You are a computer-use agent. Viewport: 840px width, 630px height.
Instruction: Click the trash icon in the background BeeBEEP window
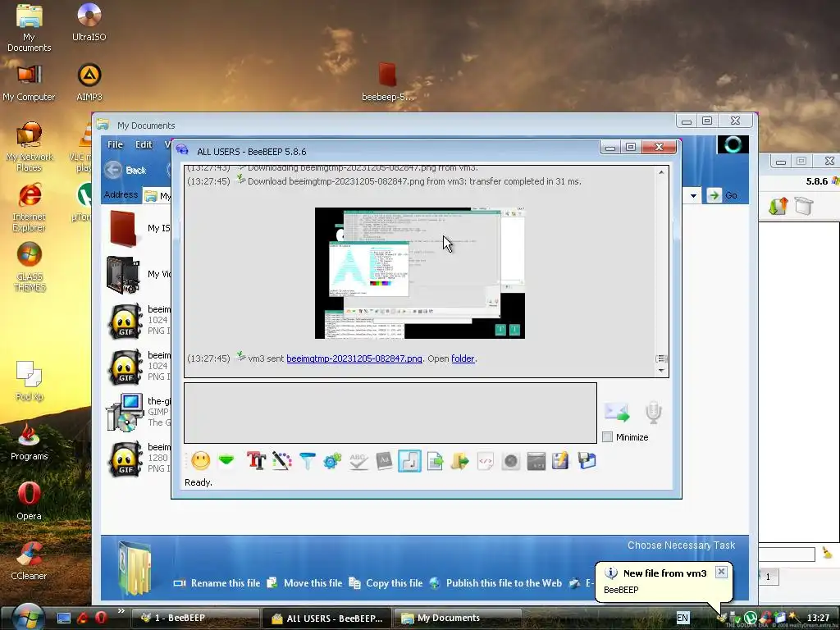point(804,206)
